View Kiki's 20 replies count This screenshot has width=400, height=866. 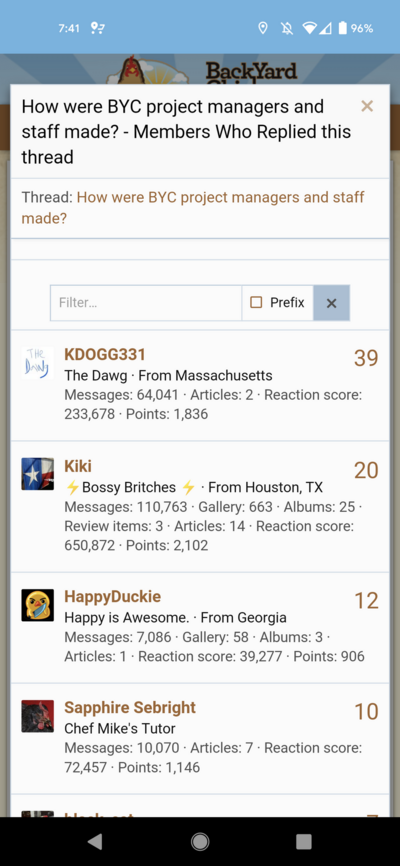366,470
